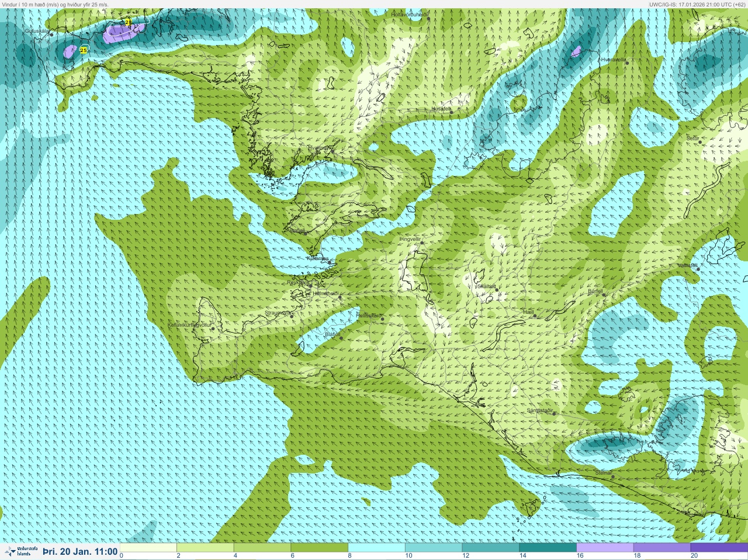The width and height of the screenshot is (748, 560).
Task: Click the Bláfjöll station label
Action: (x=333, y=334)
